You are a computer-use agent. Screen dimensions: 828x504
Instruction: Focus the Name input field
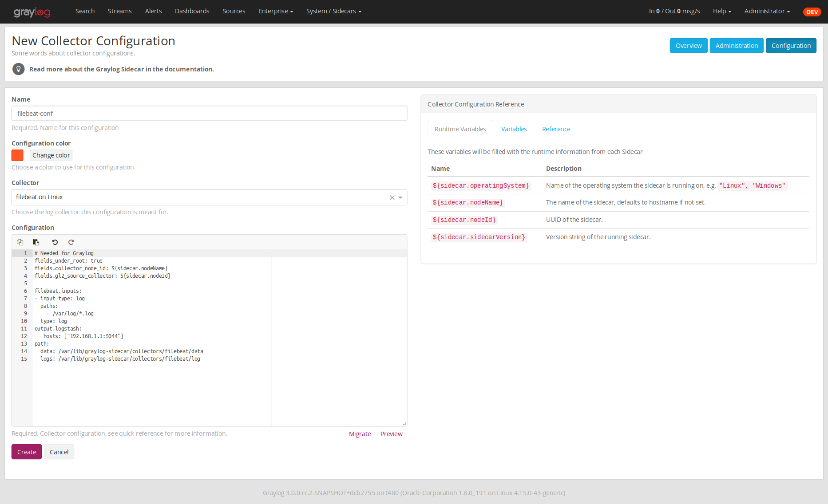pyautogui.click(x=209, y=114)
